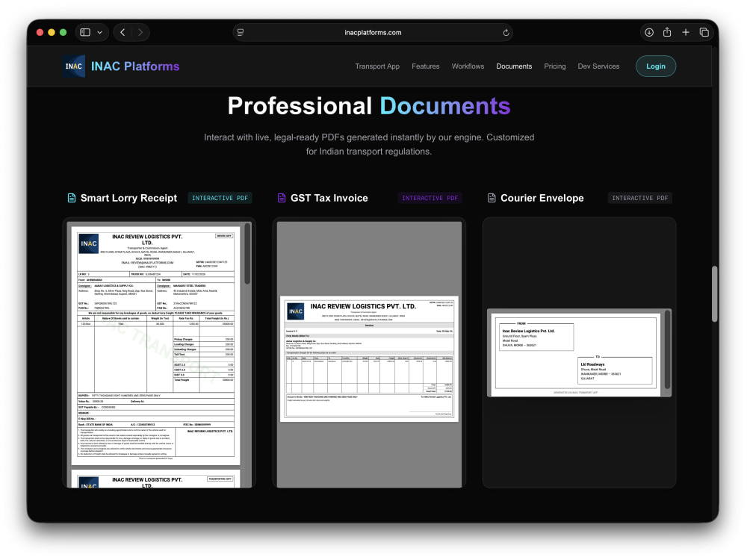
Task: Click the main page vertical scrollbar
Action: click(x=714, y=293)
